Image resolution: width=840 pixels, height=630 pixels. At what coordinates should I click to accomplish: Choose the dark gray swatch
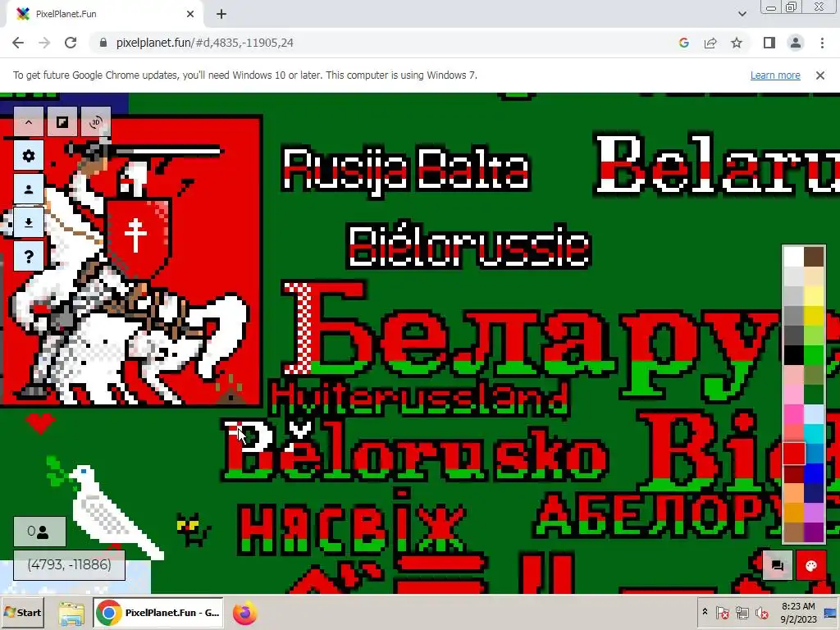pos(794,336)
